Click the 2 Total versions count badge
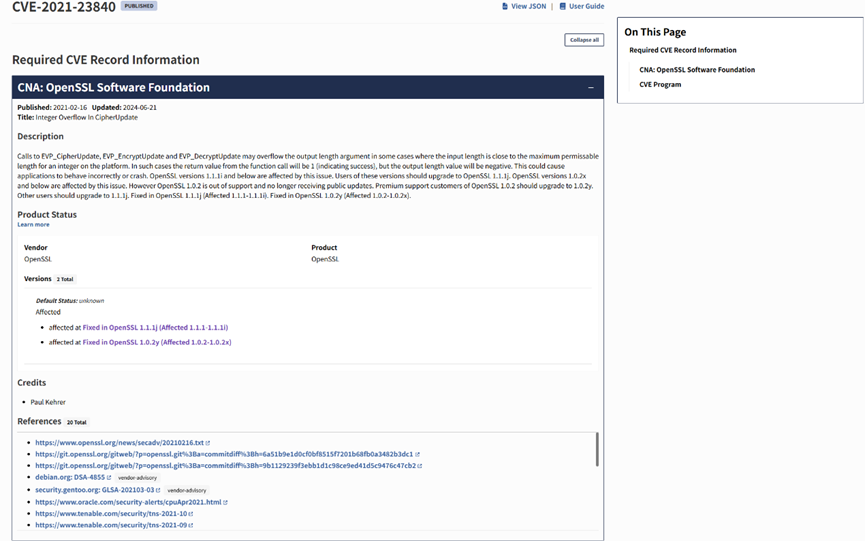The image size is (865, 541). (65, 280)
